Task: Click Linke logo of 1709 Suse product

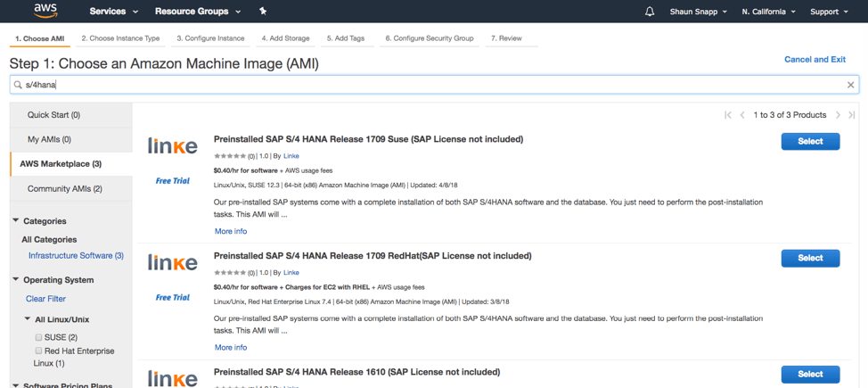Action: point(173,145)
